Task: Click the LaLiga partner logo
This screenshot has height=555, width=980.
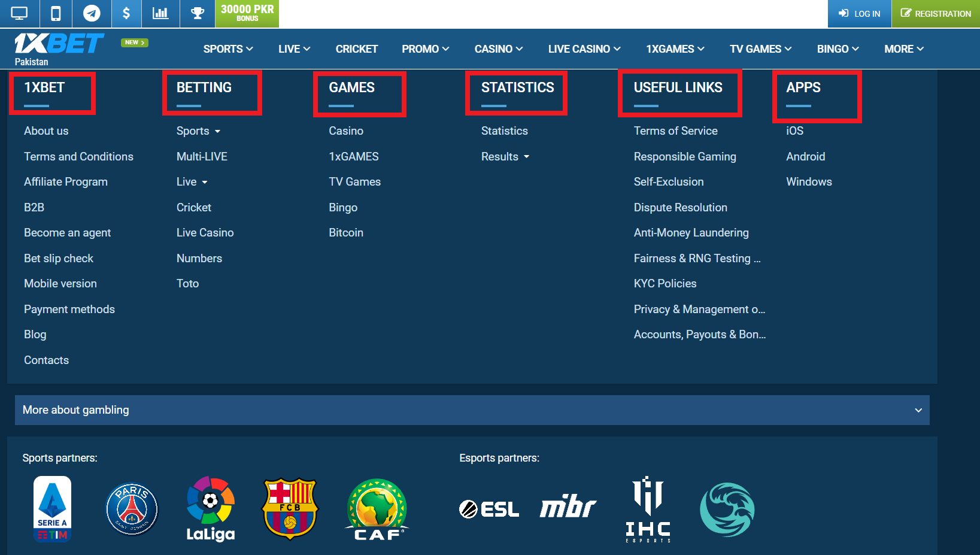Action: 211,509
